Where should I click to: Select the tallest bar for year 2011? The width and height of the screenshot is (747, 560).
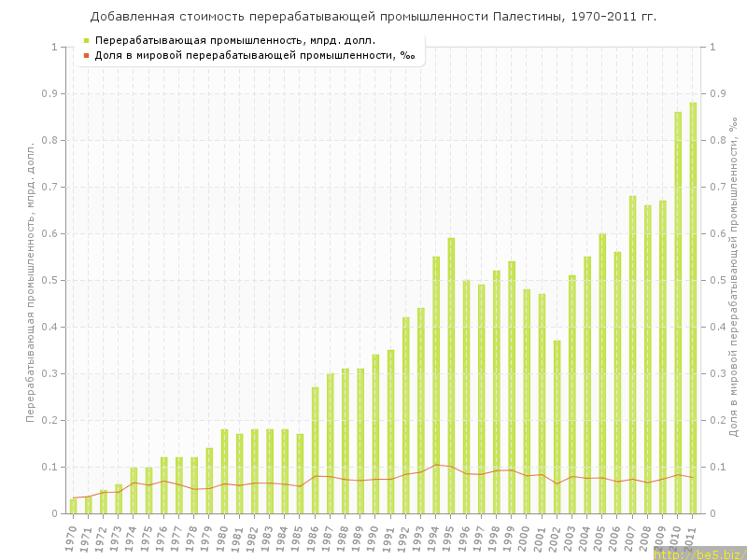click(x=693, y=308)
